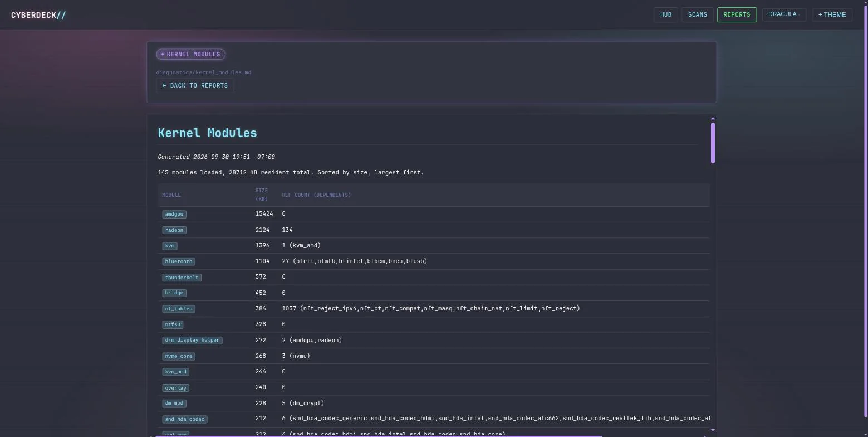The image size is (868, 437).
Task: Select the kvm module tag
Action: (x=170, y=246)
